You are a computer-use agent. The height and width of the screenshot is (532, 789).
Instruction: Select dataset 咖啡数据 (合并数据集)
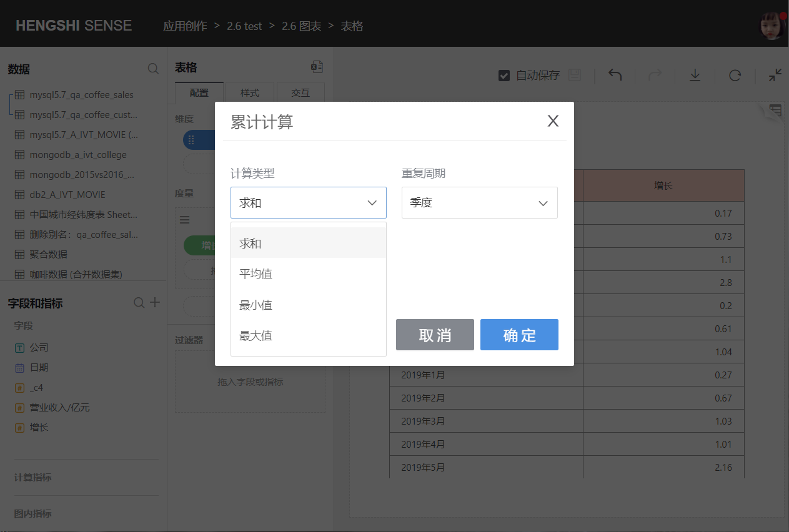[76, 275]
